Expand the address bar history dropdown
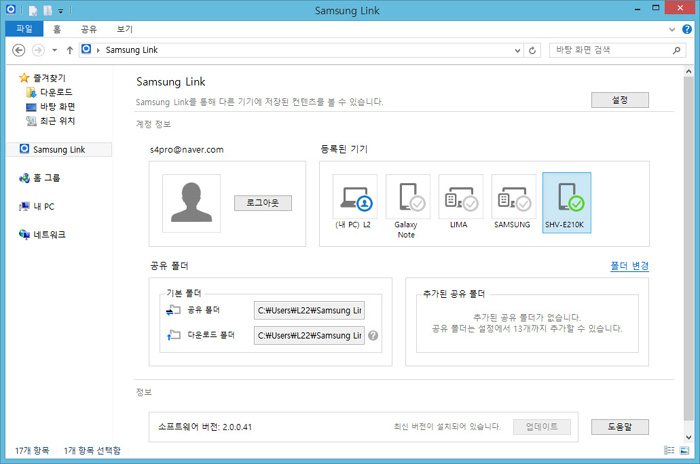 tap(517, 50)
